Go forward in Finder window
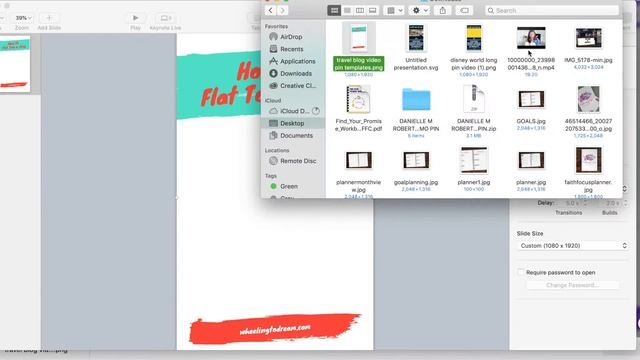The image size is (640, 360). pyautogui.click(x=282, y=11)
